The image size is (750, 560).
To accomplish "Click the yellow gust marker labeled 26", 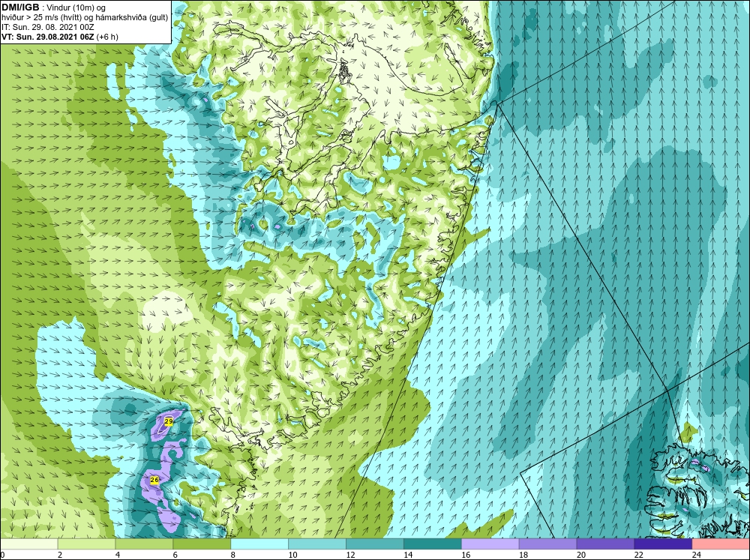I will tap(154, 480).
